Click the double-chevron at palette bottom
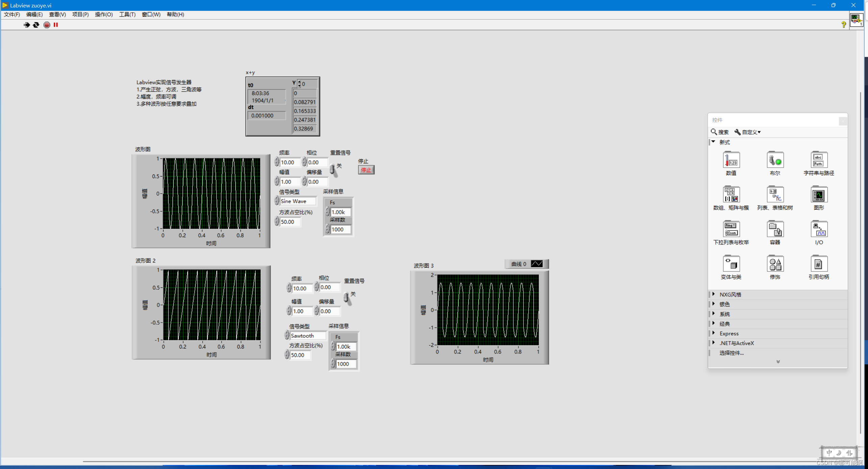Screen dimensions: 868x469 pos(778,362)
